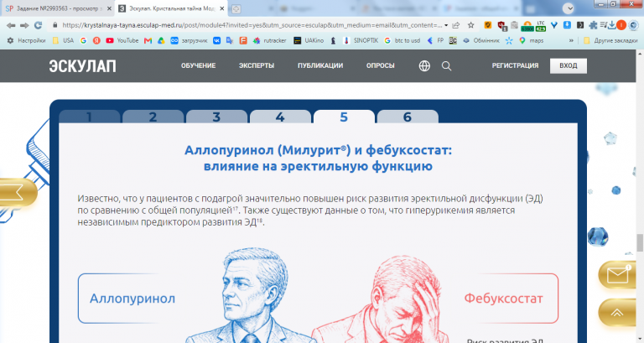
Task: Click the ЭСКУЛАП site logo
Action: click(82, 66)
